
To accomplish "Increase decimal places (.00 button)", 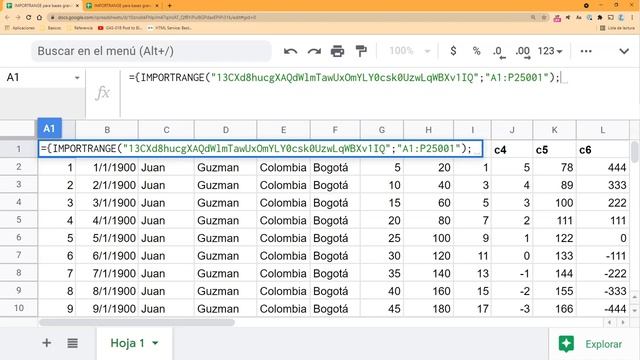I will pyautogui.click(x=522, y=52).
